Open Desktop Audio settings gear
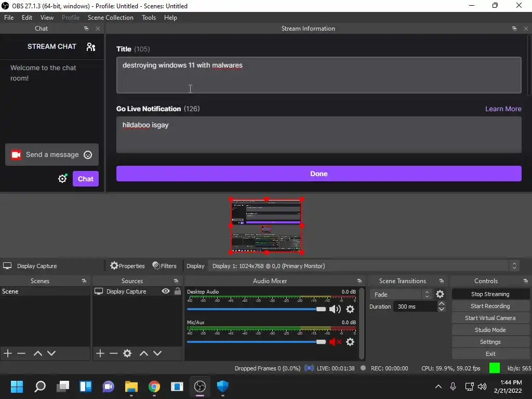The image size is (532, 399). point(350,309)
